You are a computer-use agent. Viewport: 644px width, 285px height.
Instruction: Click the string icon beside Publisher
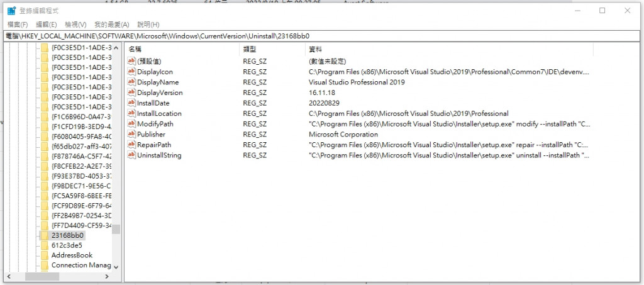(131, 134)
